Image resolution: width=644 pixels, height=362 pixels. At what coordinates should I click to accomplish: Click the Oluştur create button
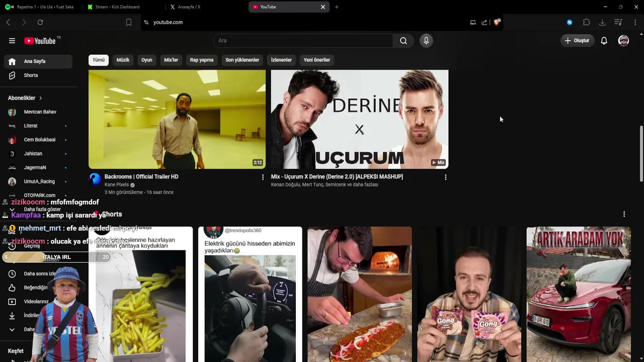pos(577,41)
